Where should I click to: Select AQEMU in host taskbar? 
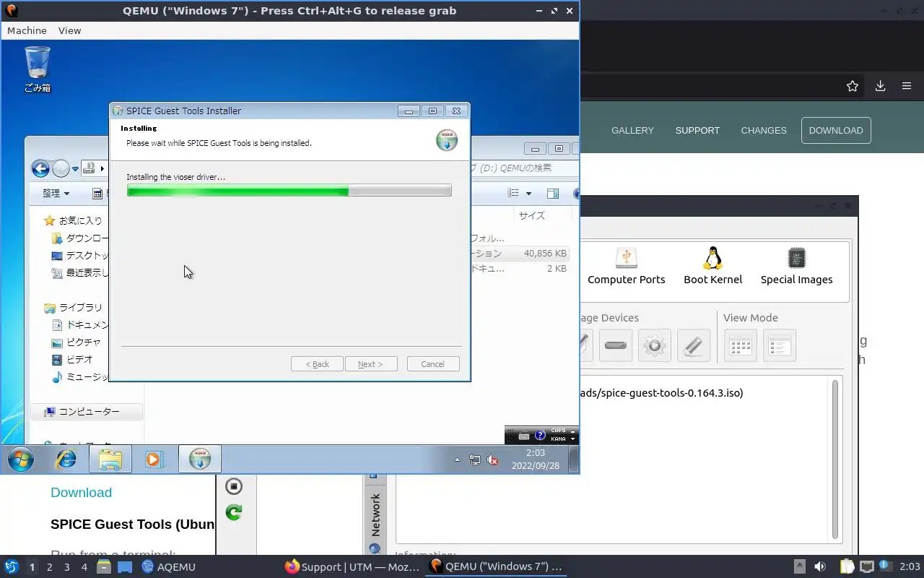pyautogui.click(x=169, y=567)
